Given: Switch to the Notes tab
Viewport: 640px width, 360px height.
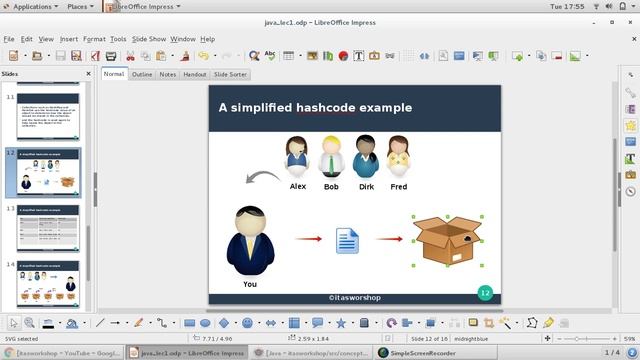Looking at the screenshot, I should [x=168, y=74].
